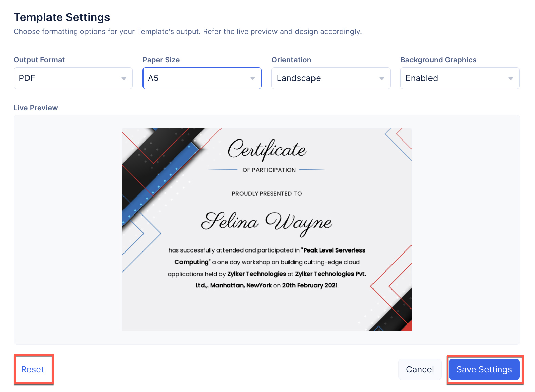This screenshot has height=392, width=535.
Task: Click the Selina Wayne name in preview
Action: tap(267, 222)
